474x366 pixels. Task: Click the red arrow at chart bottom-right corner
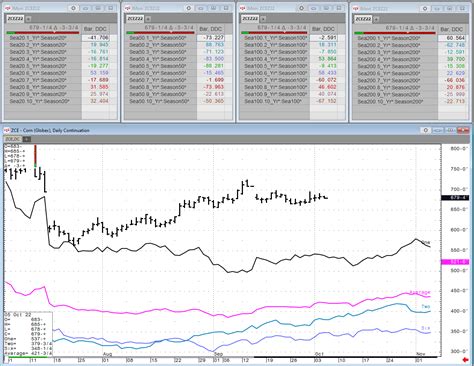tap(466, 360)
